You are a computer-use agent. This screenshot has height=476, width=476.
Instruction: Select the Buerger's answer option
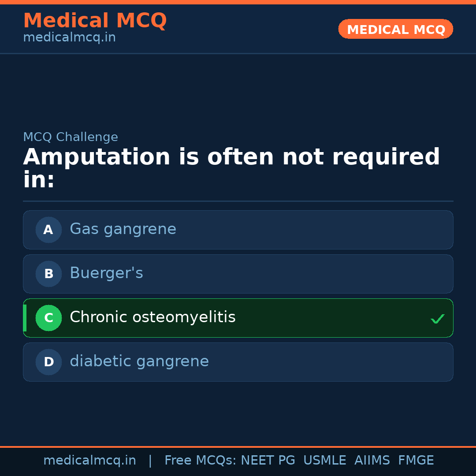pyautogui.click(x=106, y=273)
